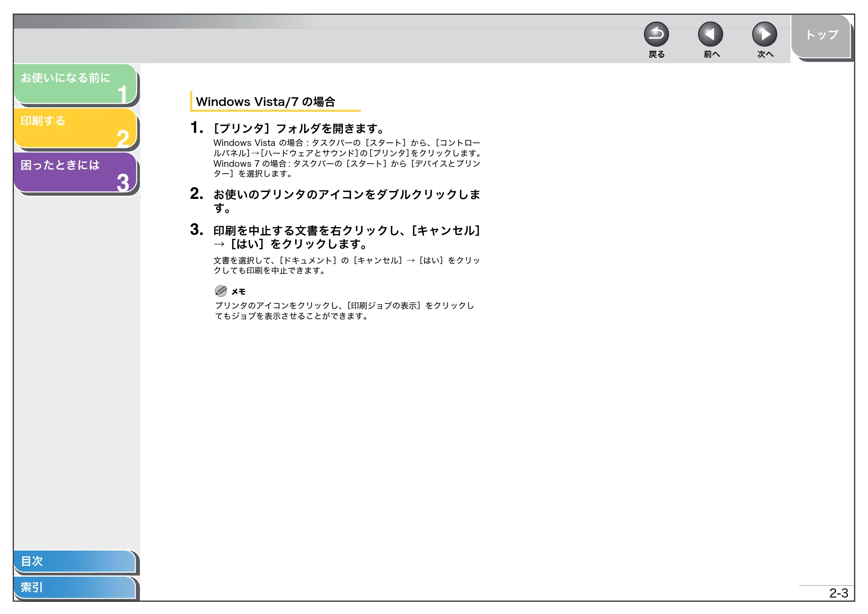The image size is (868, 614).
Task: Advance to next page with 次へ icon
Action: pyautogui.click(x=765, y=34)
